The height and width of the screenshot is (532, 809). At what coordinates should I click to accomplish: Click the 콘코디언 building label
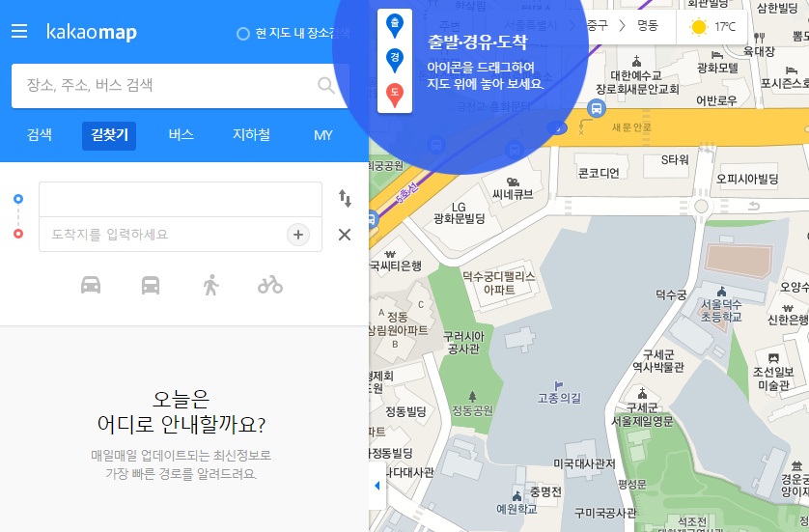(599, 173)
